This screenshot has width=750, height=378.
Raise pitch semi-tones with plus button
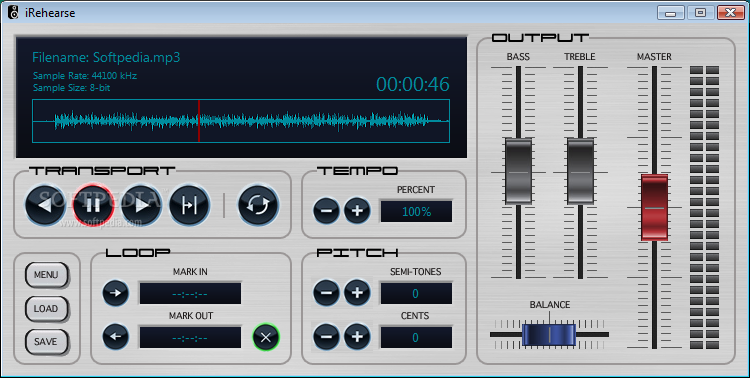pyautogui.click(x=357, y=293)
